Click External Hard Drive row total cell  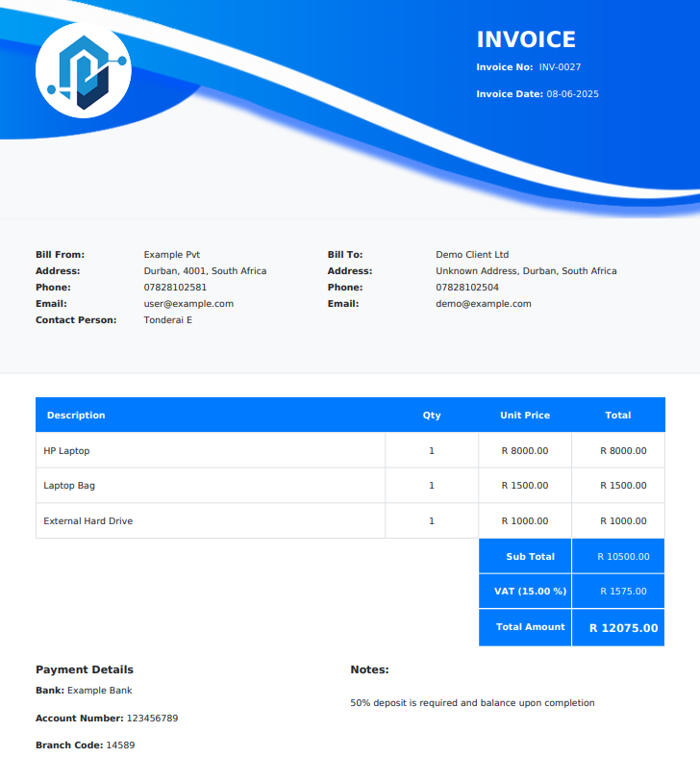click(x=618, y=521)
